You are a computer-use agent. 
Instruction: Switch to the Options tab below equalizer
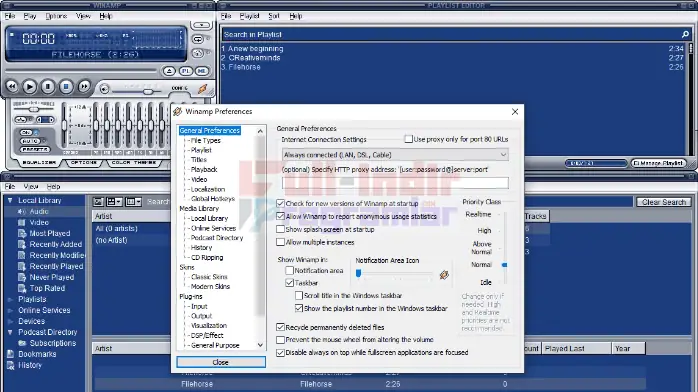click(84, 163)
